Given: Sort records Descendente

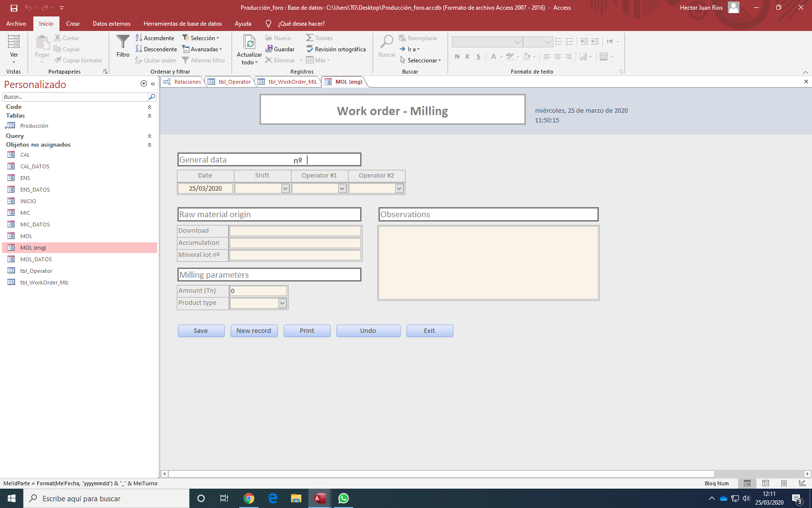Looking at the screenshot, I should point(156,49).
